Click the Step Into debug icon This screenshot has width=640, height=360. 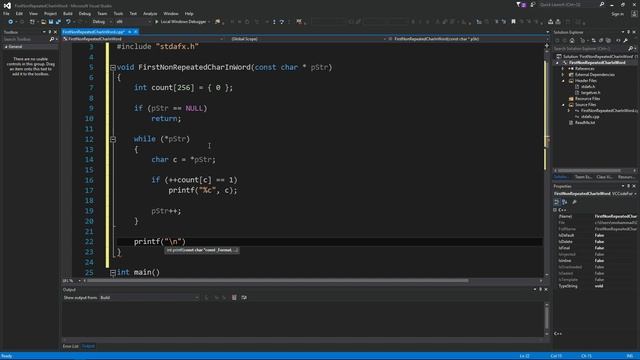pyautogui.click(x=274, y=22)
